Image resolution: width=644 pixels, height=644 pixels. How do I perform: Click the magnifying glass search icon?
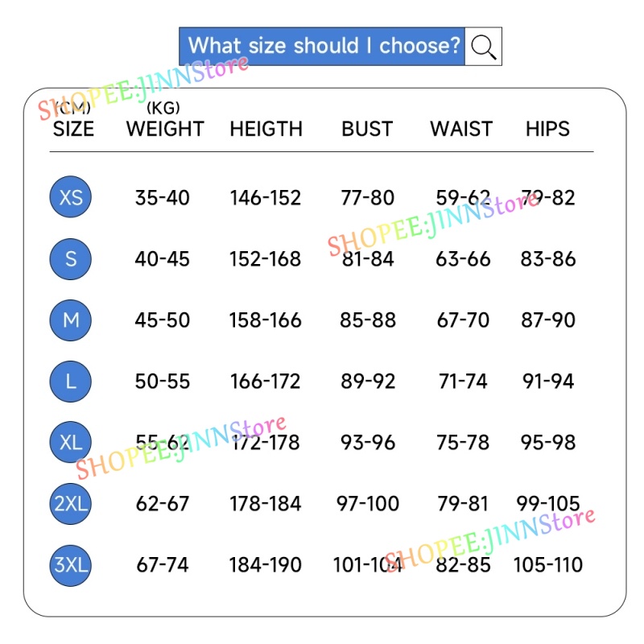pos(484,46)
